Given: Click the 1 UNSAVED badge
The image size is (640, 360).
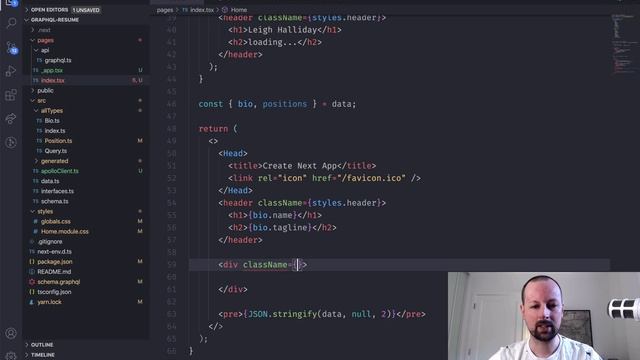Looking at the screenshot, I should click(86, 10).
